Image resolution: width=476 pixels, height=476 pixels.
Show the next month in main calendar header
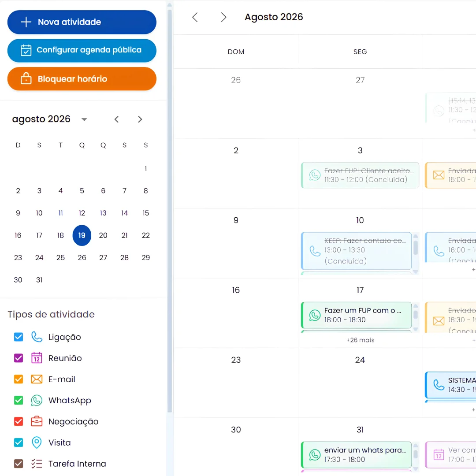(x=223, y=17)
